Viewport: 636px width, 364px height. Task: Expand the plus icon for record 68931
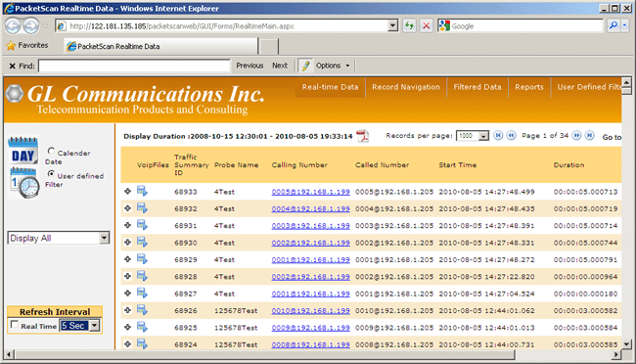click(x=127, y=225)
